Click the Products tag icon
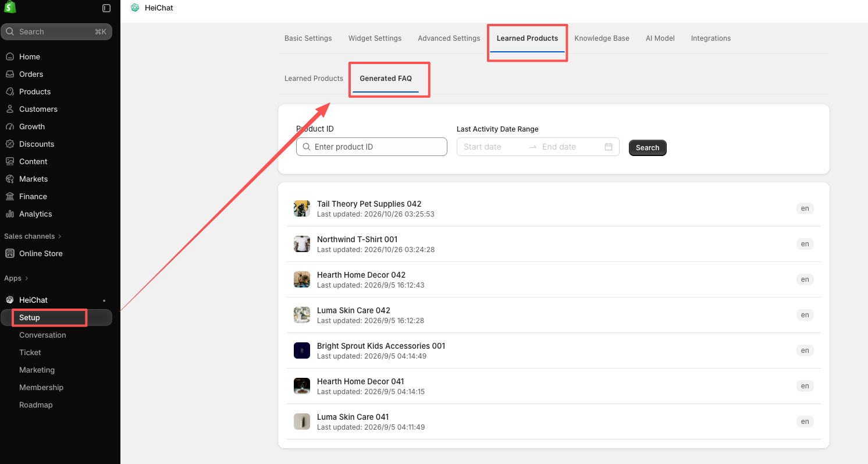 point(9,91)
